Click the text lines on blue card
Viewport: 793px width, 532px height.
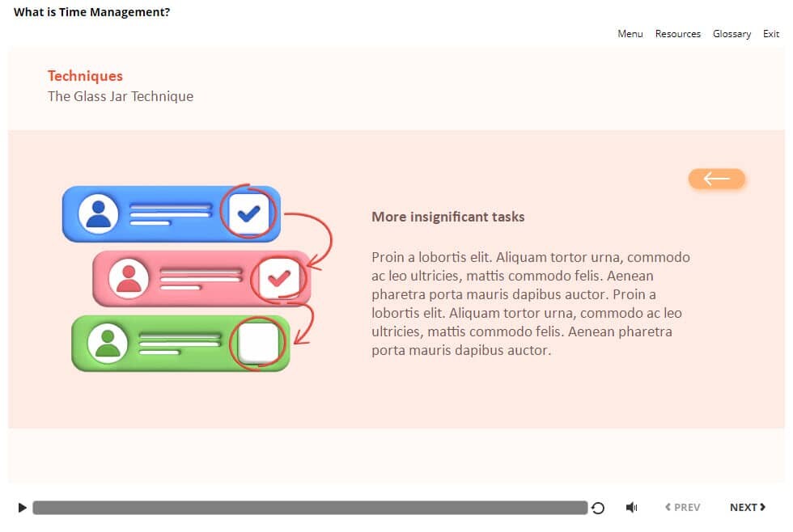point(171,214)
